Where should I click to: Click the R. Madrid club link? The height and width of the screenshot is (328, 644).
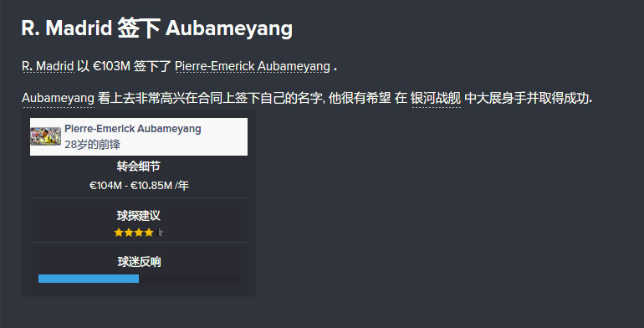(x=48, y=66)
